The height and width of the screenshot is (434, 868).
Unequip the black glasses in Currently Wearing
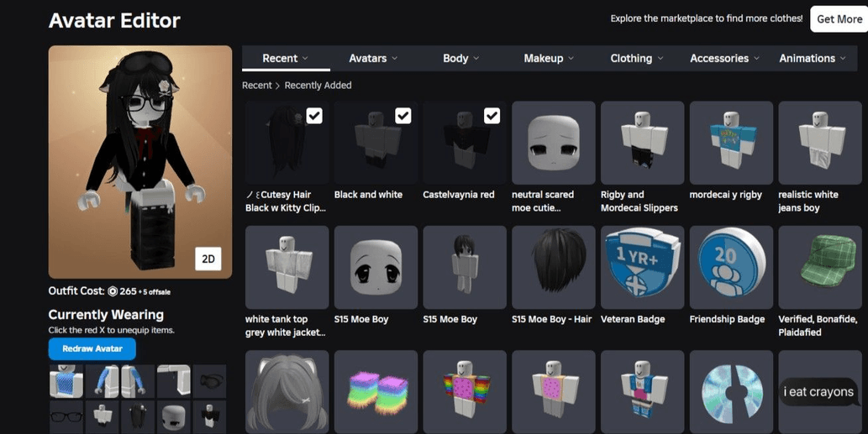pos(66,417)
